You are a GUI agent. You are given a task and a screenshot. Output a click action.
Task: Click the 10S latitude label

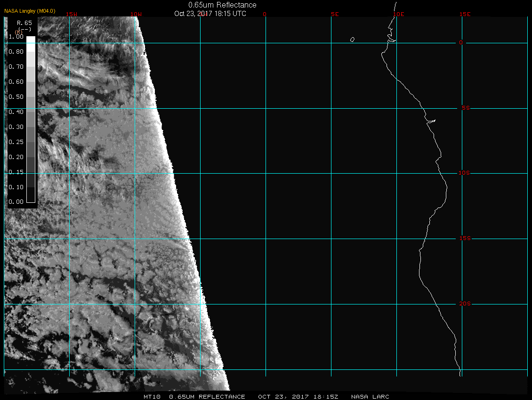[x=464, y=173]
